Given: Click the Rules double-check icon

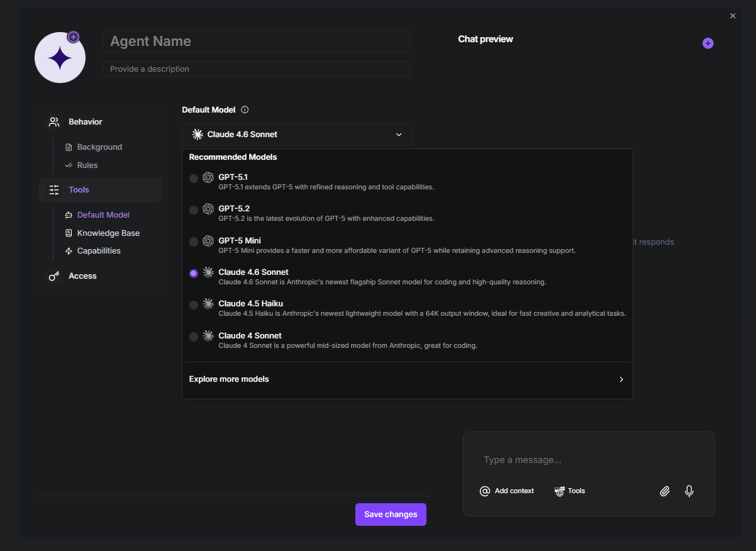Looking at the screenshot, I should click(69, 165).
